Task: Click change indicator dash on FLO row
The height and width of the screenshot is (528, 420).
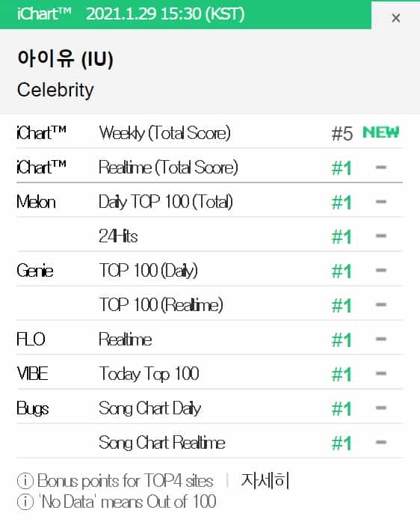Action: [381, 339]
